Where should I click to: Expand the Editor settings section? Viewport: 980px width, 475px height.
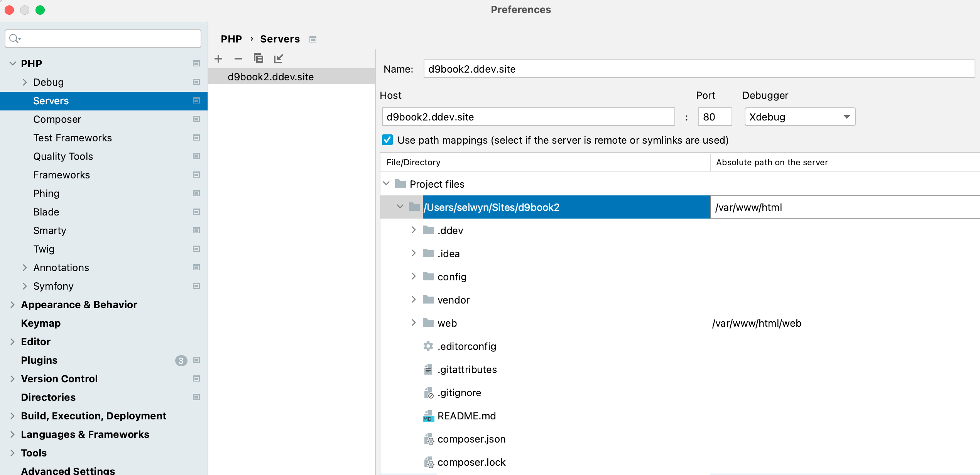point(13,342)
